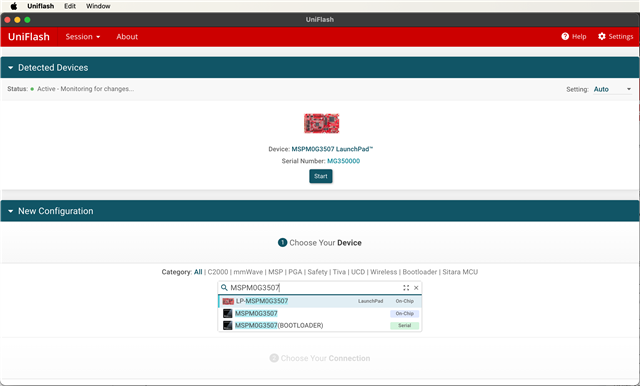Click the LP-MSPM0G3507 board icon
Screen dimensions: 640x386
(x=228, y=301)
